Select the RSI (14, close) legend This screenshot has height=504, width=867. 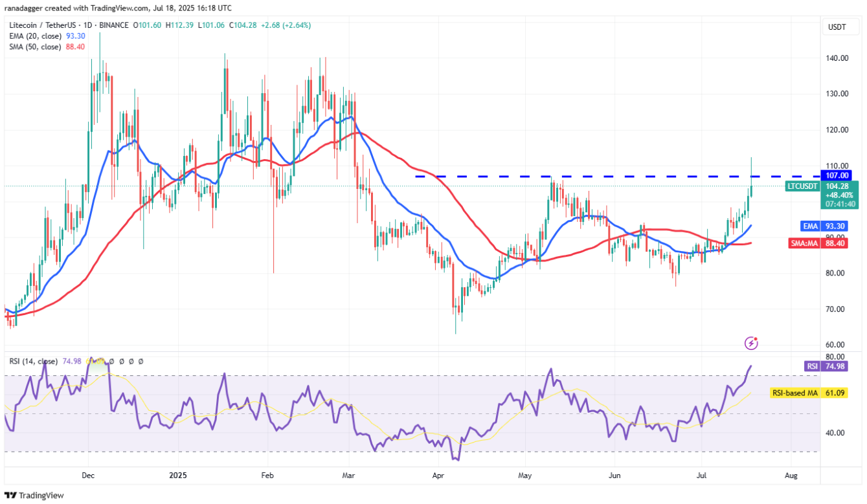tap(32, 361)
